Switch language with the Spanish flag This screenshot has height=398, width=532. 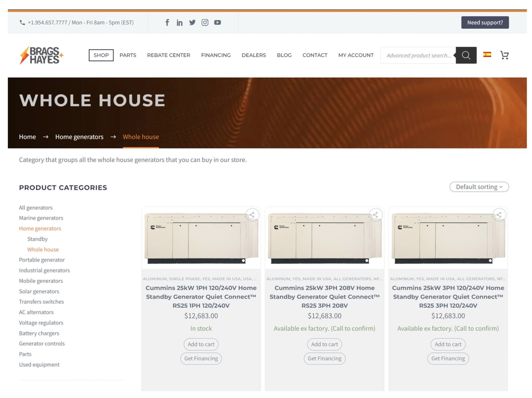click(x=487, y=55)
